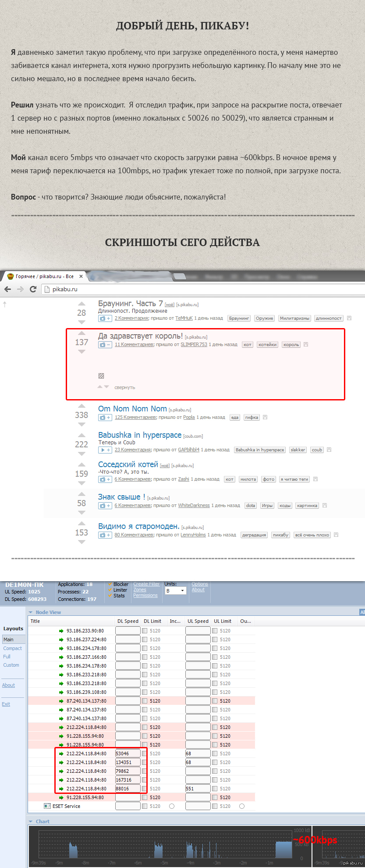Click 'свернуть' to collapse the post
This screenshot has height=868, width=365.
pos(124,388)
